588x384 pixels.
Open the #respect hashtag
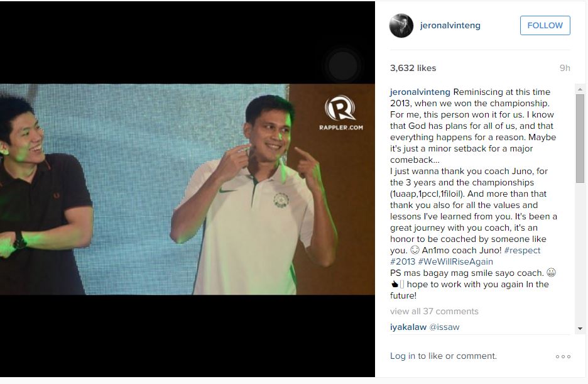click(x=522, y=250)
